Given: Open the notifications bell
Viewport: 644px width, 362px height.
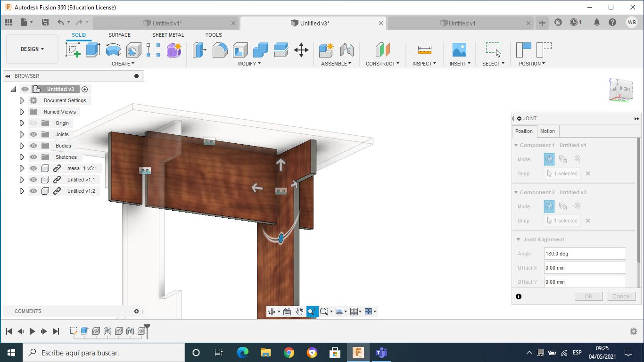Looking at the screenshot, I should pos(597,22).
